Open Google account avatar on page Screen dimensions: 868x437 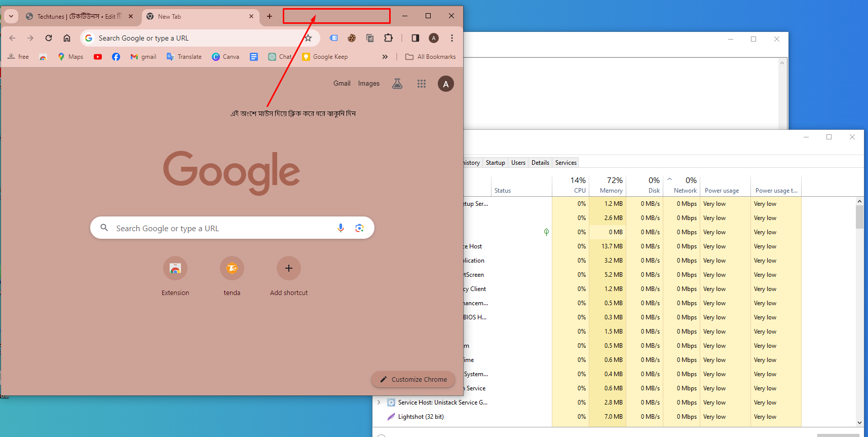click(446, 84)
